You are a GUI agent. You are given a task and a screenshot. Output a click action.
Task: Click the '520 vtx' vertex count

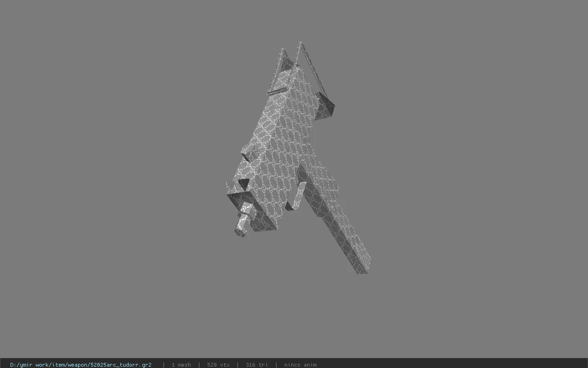click(218, 365)
